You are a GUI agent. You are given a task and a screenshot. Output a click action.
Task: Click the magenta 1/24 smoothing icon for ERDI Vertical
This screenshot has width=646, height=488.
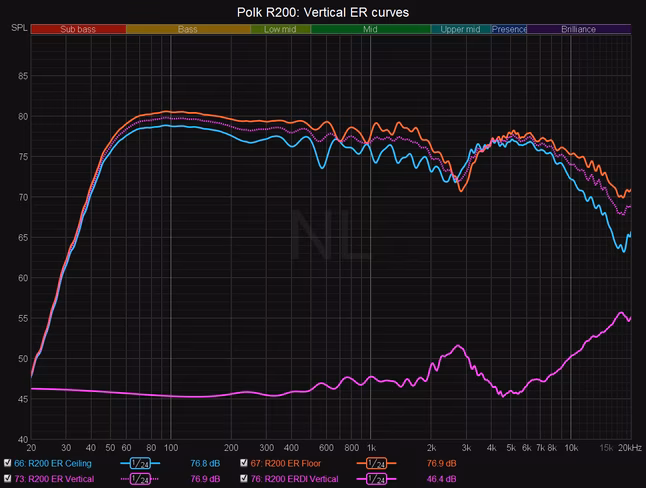(x=376, y=479)
